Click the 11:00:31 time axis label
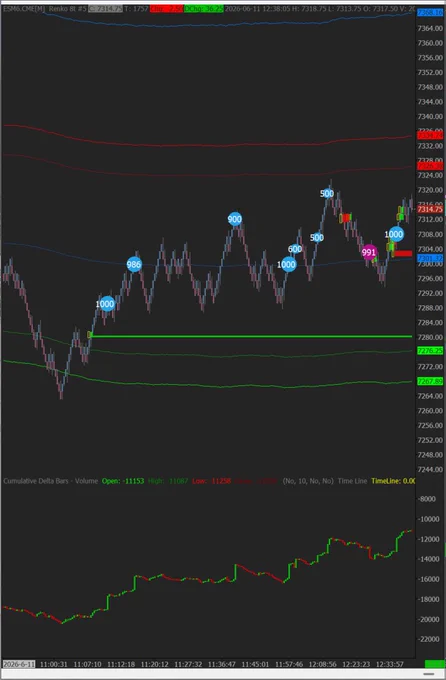Image resolution: width=446 pixels, height=680 pixels. click(54, 664)
